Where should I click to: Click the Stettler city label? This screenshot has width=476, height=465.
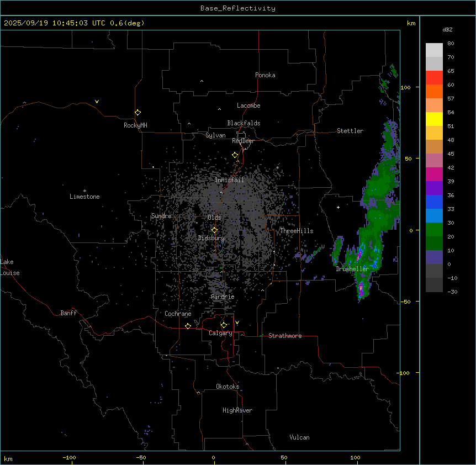(x=350, y=131)
